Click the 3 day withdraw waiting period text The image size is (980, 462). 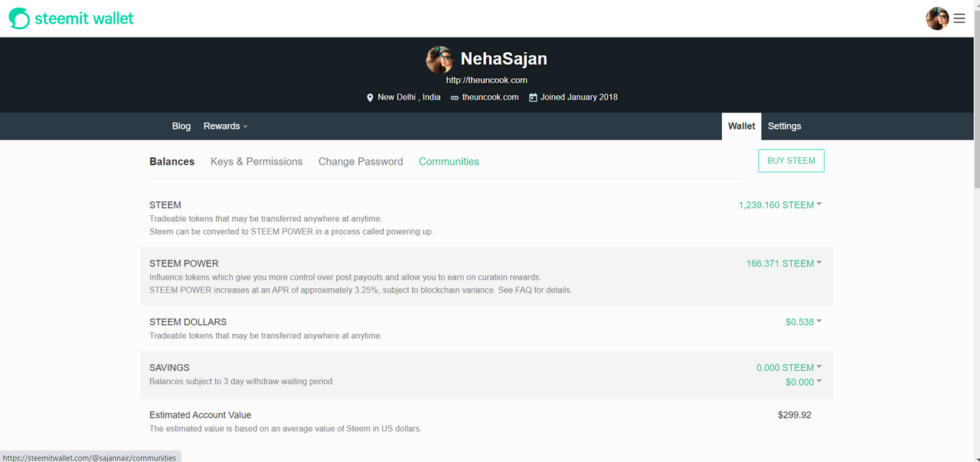tap(242, 382)
